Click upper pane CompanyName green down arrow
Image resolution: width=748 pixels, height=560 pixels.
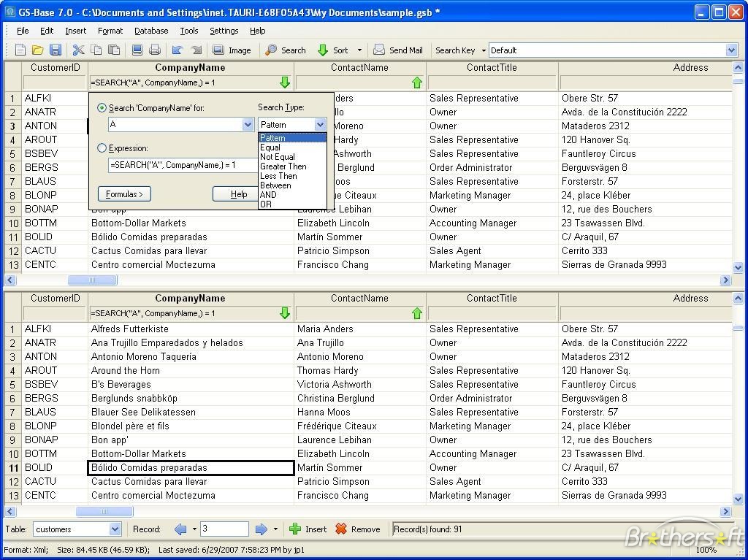[x=285, y=83]
